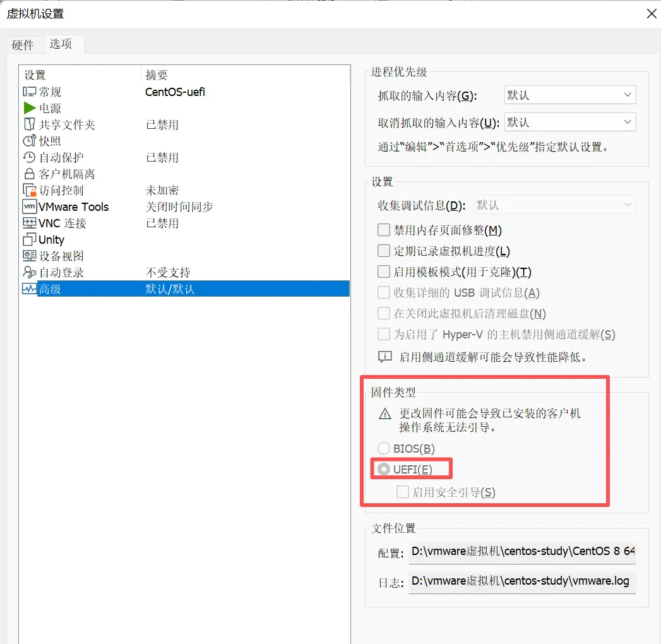Select the 访问控制 settings row
The width and height of the screenshot is (661, 644).
coord(186,190)
